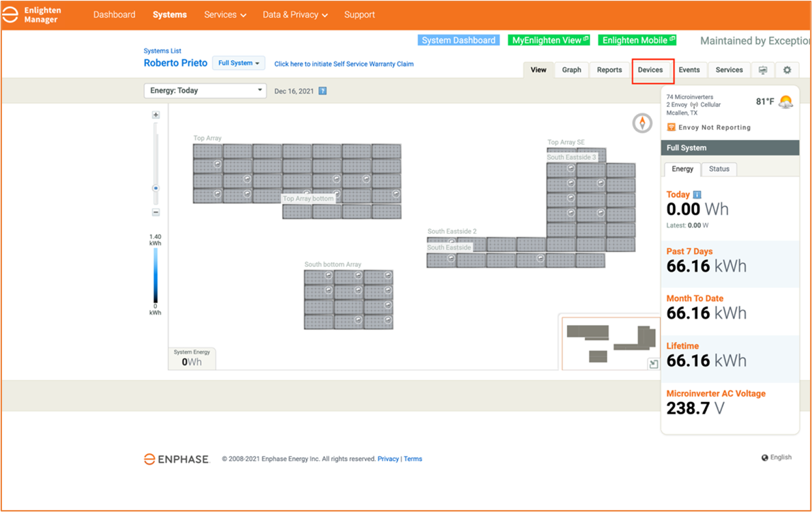The image size is (812, 512).
Task: Expand the Data & Privacy menu
Action: [x=295, y=14]
